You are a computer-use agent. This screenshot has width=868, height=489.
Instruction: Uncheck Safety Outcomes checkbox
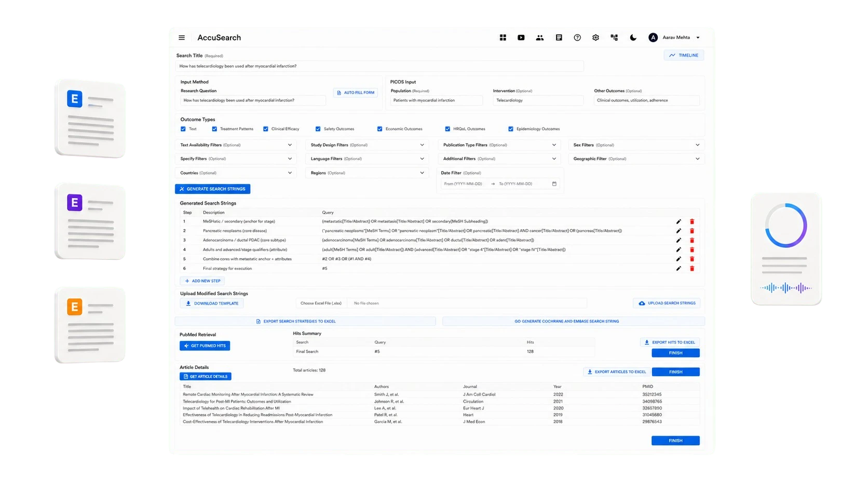pyautogui.click(x=318, y=129)
